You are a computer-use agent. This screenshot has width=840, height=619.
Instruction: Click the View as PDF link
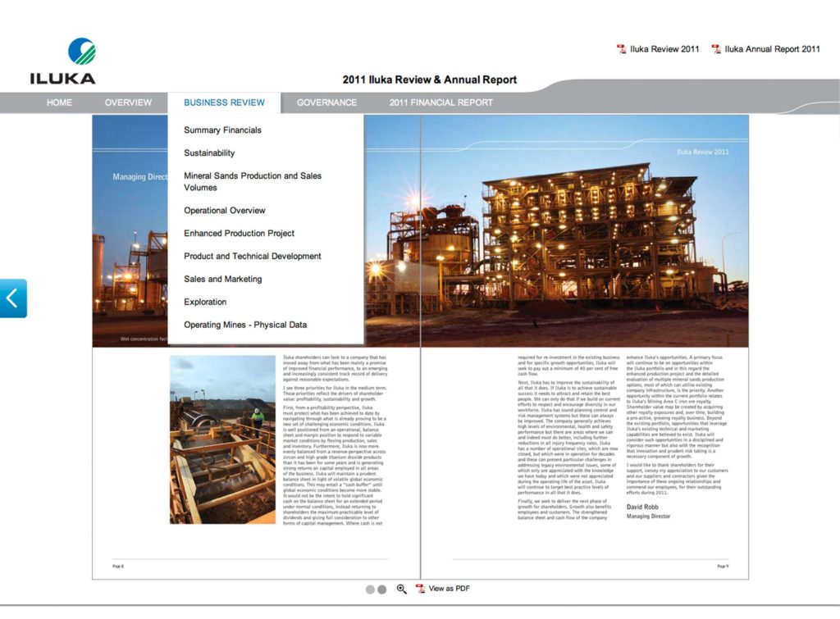coord(449,589)
